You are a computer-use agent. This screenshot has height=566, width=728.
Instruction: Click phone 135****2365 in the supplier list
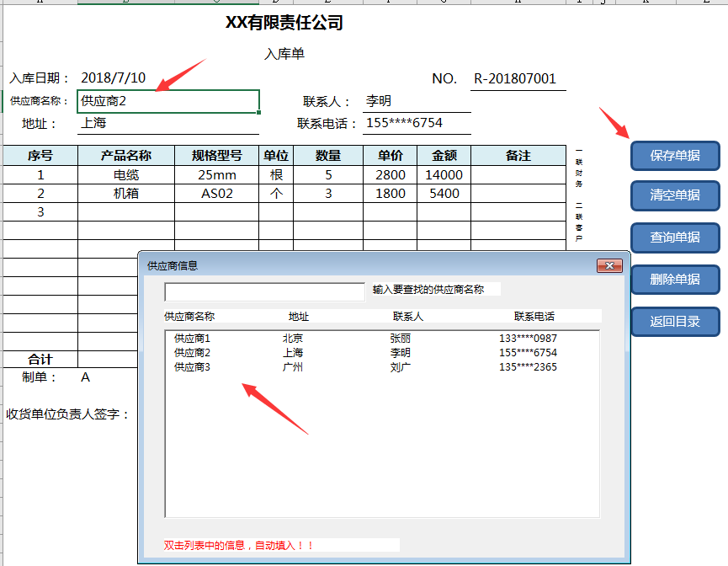tap(528, 367)
